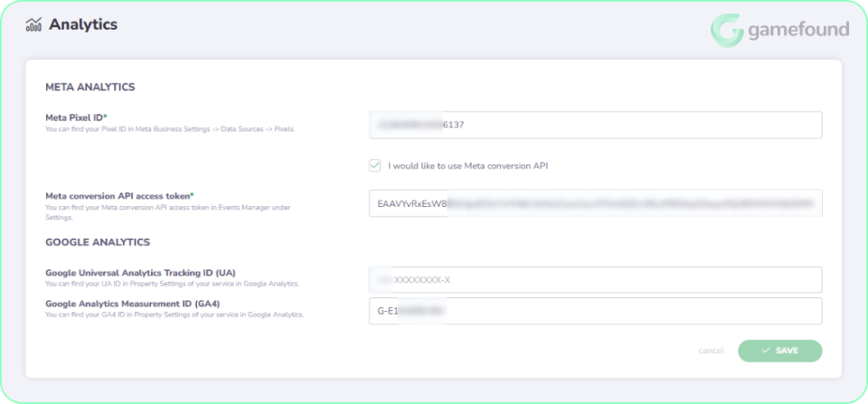Viewport: 868px width, 404px height.
Task: Focus the Meta Pixel ID field
Action: pos(596,125)
